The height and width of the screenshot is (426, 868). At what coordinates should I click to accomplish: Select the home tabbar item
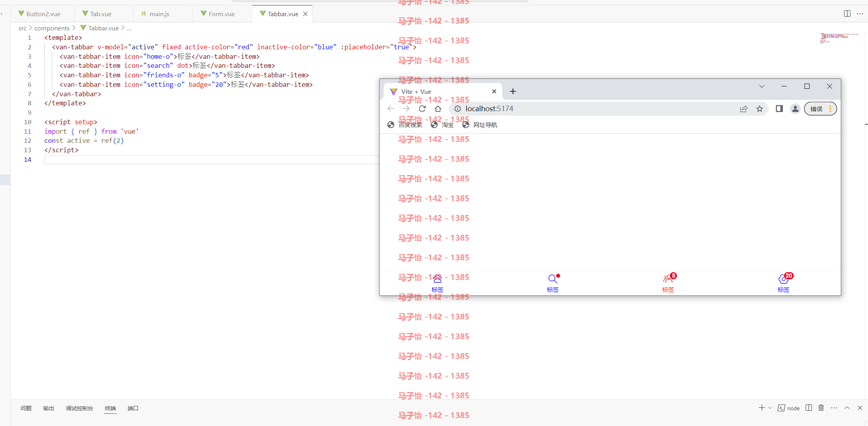click(x=437, y=283)
